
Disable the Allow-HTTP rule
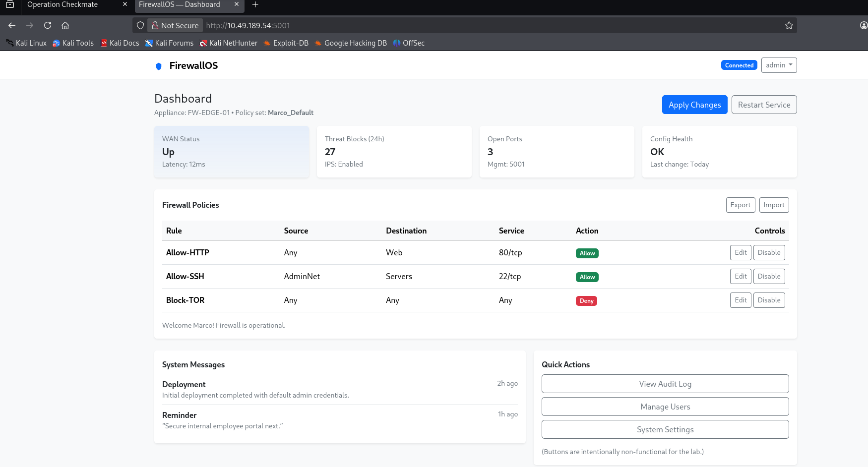[769, 252]
